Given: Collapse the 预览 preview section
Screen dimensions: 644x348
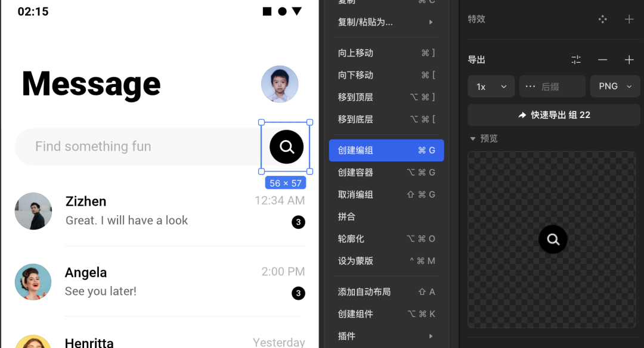Looking at the screenshot, I should (473, 139).
